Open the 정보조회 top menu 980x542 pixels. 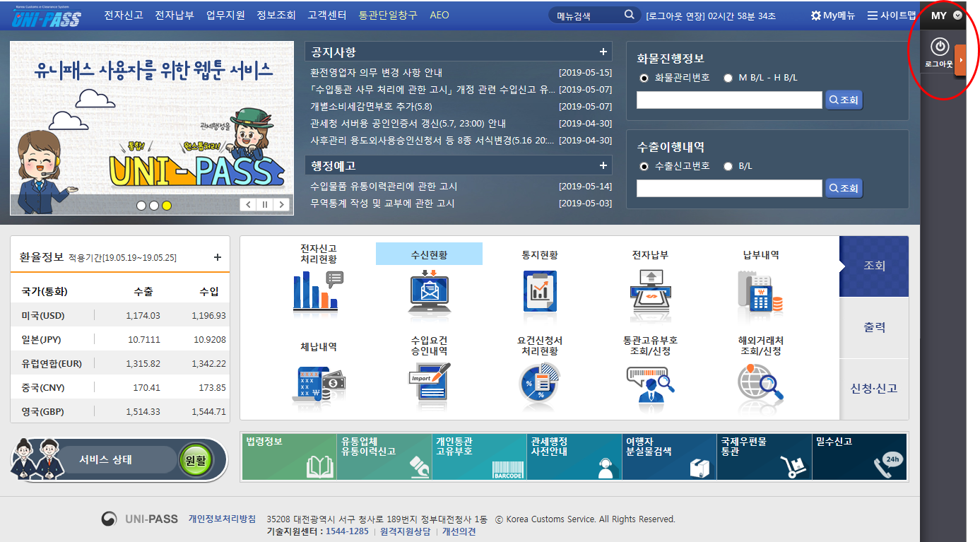pyautogui.click(x=276, y=15)
